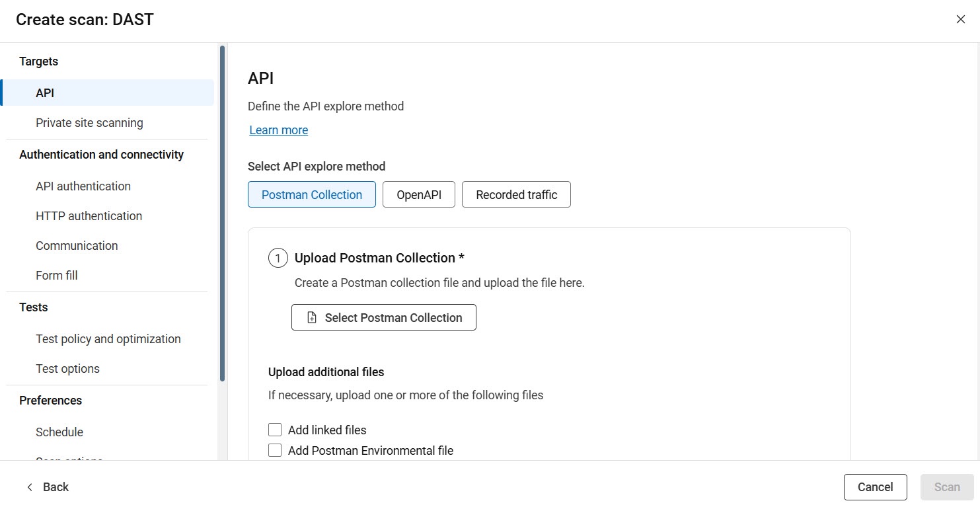980x509 pixels.
Task: Open the HTTP authentication section
Action: 89,215
